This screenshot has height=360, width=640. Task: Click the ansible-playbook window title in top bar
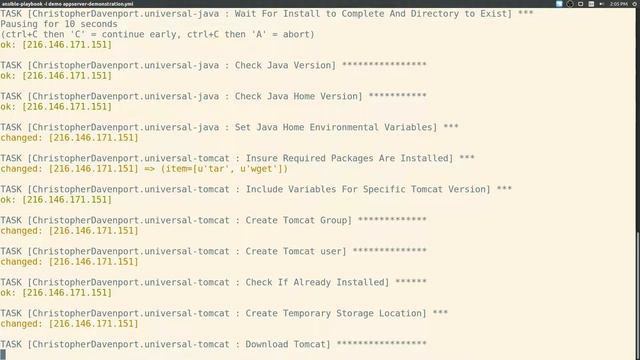click(x=68, y=4)
